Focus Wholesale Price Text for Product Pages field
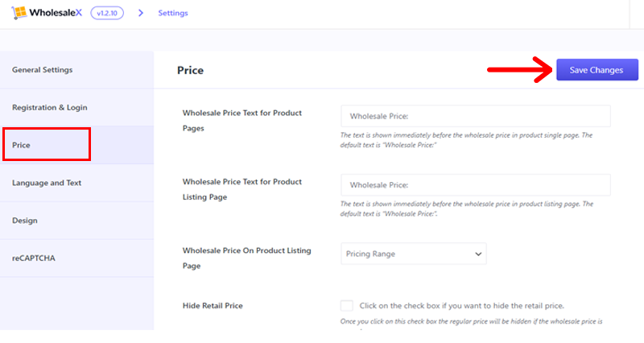The image size is (644, 343). click(476, 116)
